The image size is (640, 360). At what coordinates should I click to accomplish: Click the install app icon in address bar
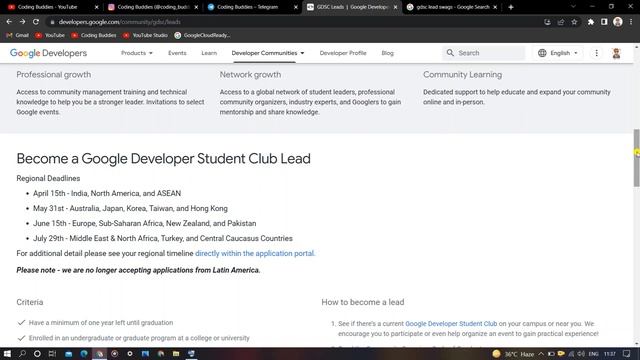click(547, 22)
